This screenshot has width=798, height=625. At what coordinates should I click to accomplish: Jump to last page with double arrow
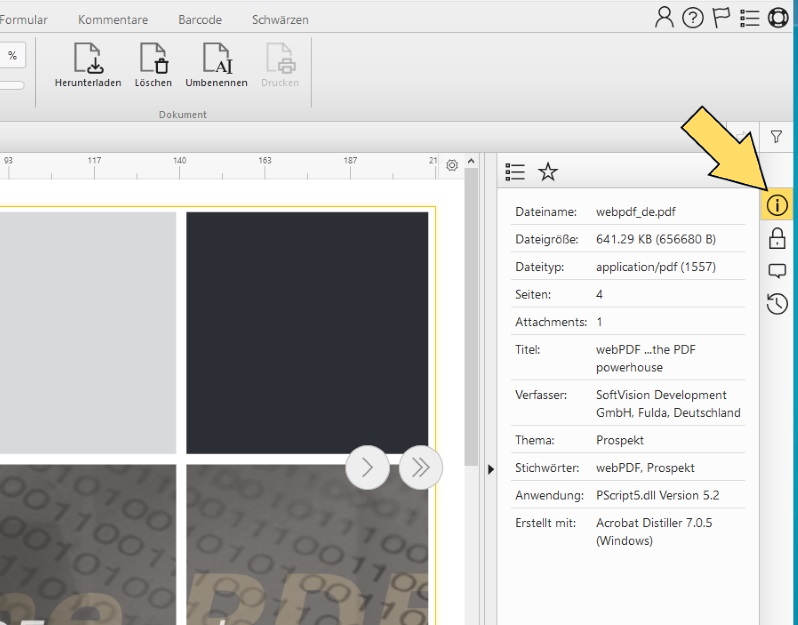(420, 467)
